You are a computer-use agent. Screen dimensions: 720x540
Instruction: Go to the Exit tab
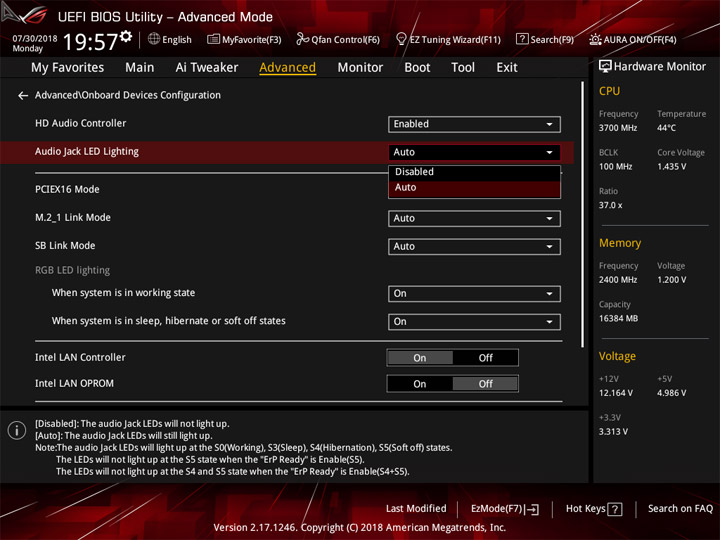507,68
